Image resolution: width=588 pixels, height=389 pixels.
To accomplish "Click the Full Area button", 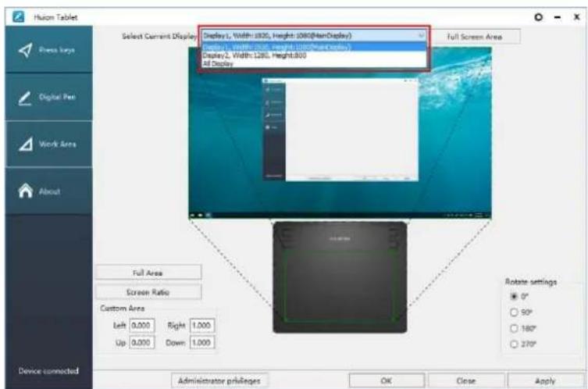I will coord(148,273).
